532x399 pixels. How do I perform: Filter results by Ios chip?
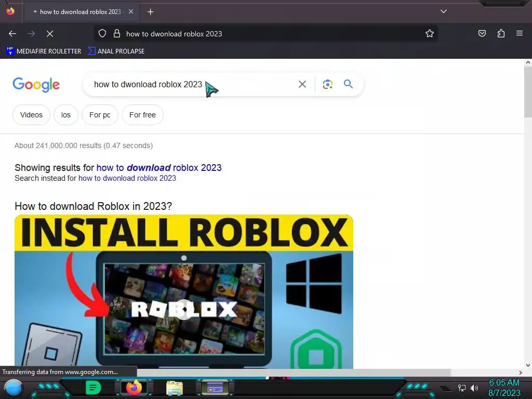click(66, 115)
